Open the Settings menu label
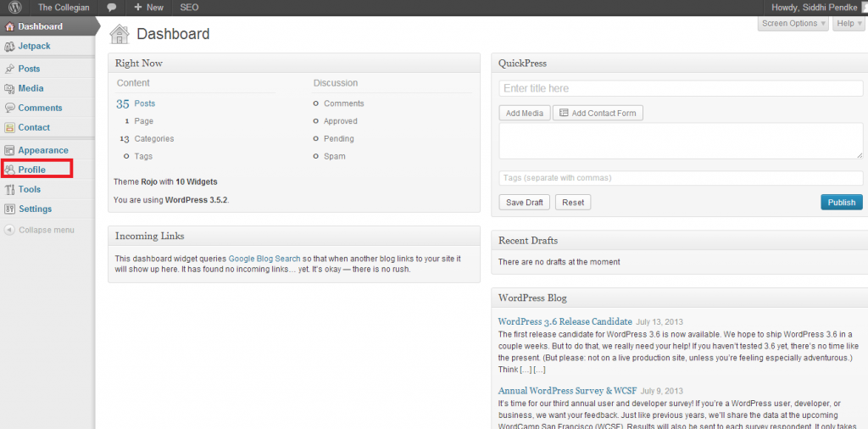 point(36,209)
